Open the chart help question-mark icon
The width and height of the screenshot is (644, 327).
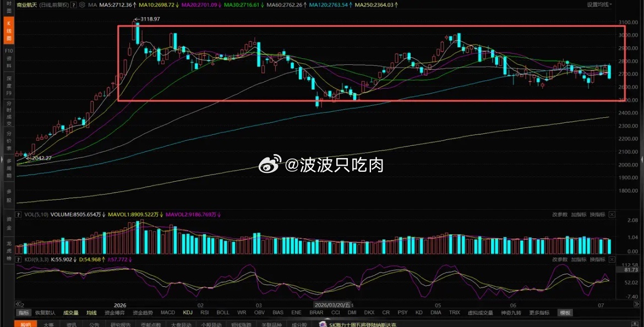73,6
